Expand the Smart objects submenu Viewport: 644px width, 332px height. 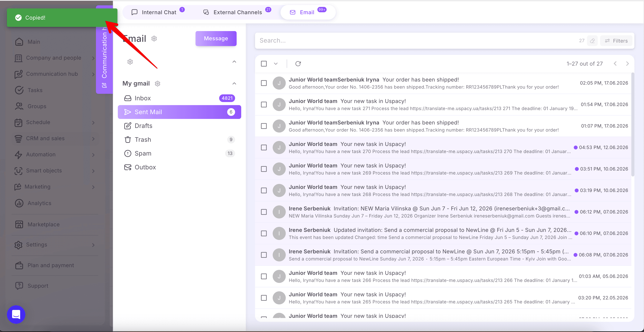coord(93,171)
